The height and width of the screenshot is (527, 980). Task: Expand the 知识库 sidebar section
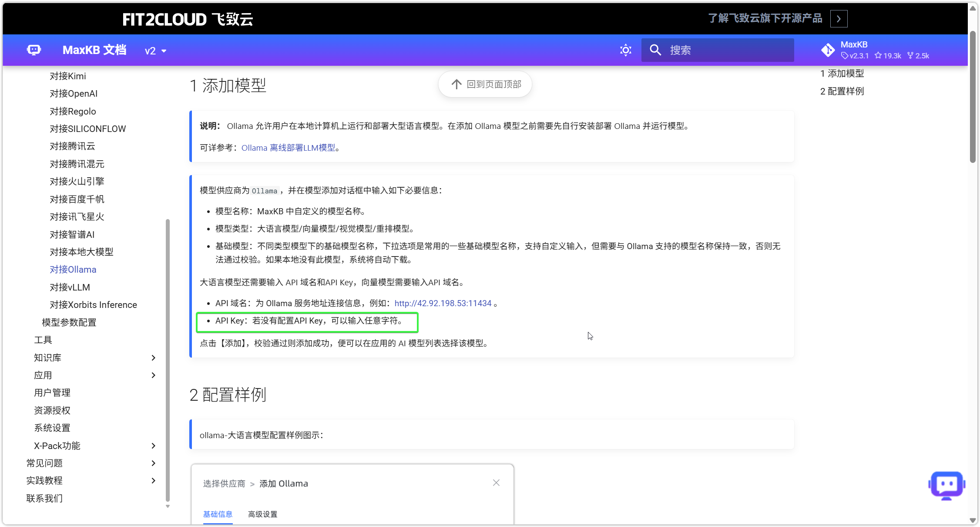pos(153,358)
